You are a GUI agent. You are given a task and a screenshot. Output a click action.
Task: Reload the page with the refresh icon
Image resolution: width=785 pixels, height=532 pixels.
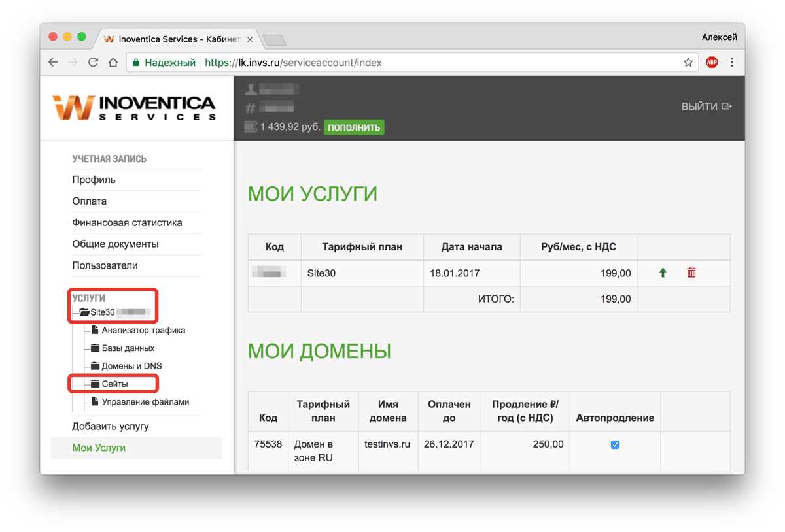coord(93,63)
